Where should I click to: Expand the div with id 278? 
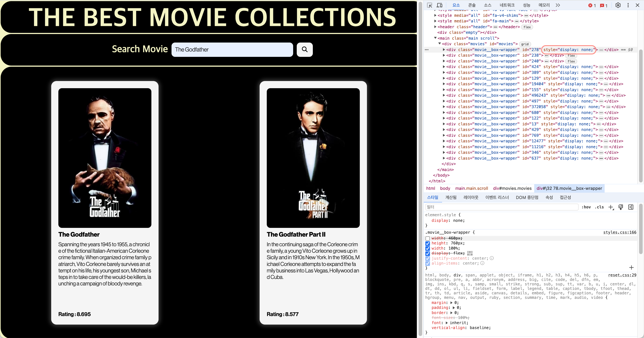click(444, 49)
